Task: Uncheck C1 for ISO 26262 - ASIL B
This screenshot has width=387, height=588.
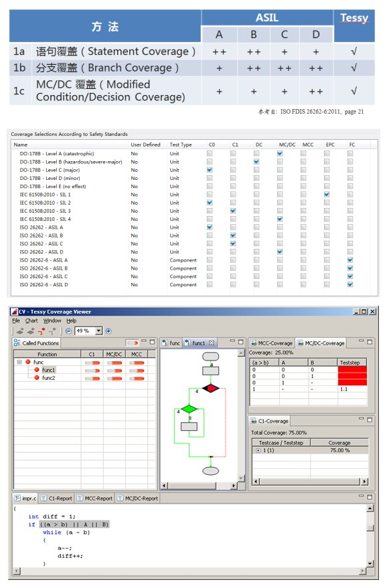Action: 233,235
